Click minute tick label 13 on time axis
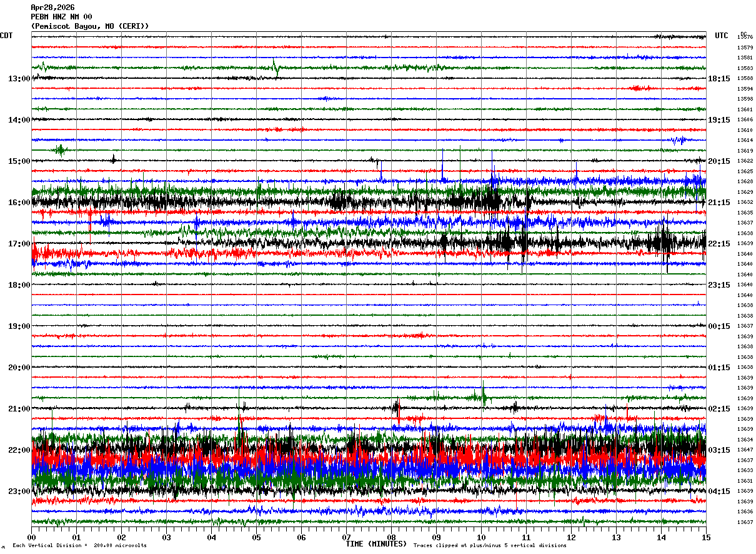 617,538
